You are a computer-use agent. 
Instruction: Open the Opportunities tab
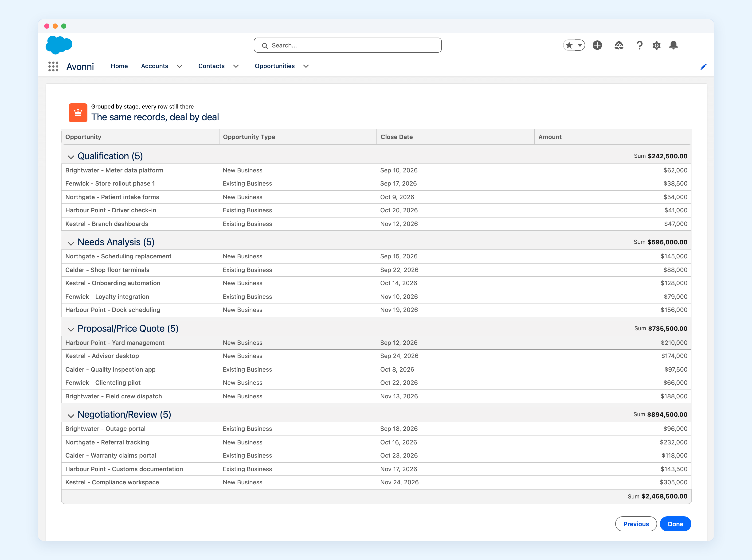click(x=275, y=66)
